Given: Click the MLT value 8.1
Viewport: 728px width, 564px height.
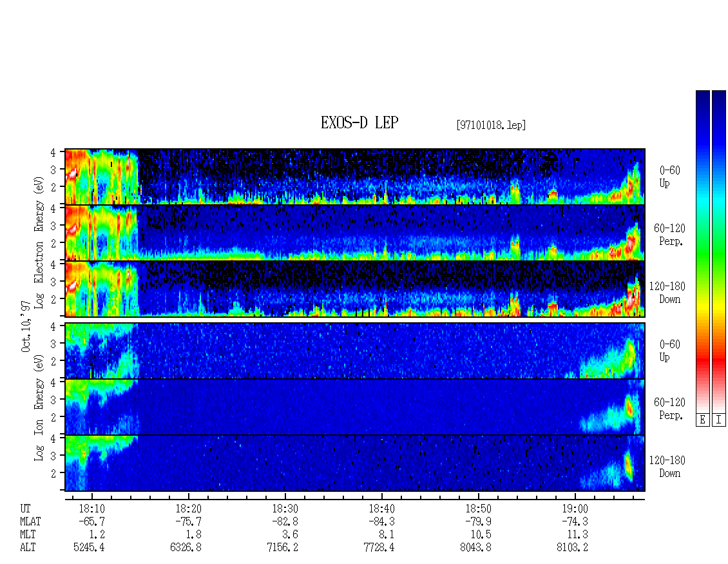Looking at the screenshot, I should tap(387, 535).
